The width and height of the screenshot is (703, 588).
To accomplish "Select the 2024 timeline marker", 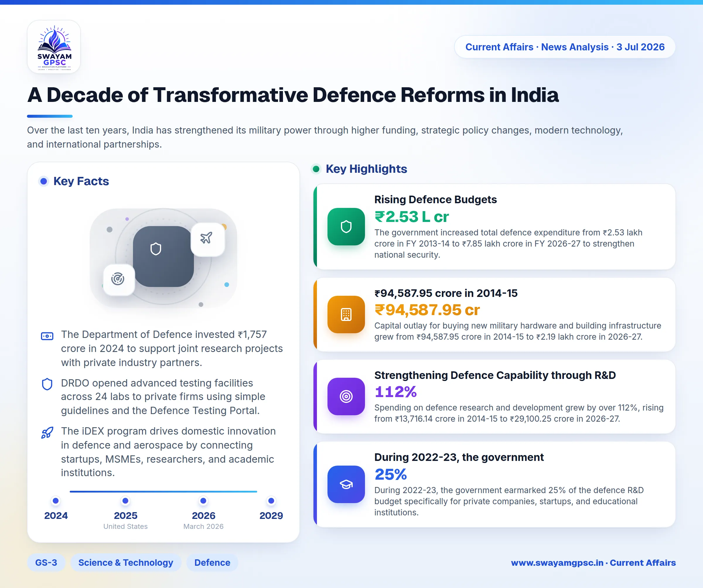I will point(56,501).
